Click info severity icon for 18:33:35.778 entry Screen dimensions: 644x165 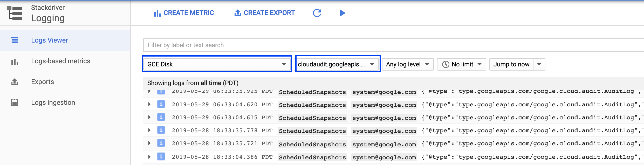[x=161, y=130]
